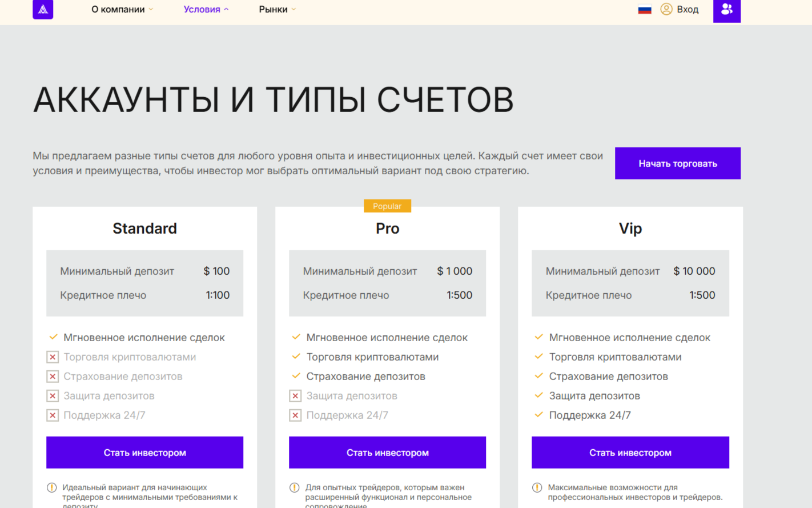Click Vip checkmark icon for Страхование депозитов
Image resolution: width=812 pixels, height=508 pixels.
point(538,376)
